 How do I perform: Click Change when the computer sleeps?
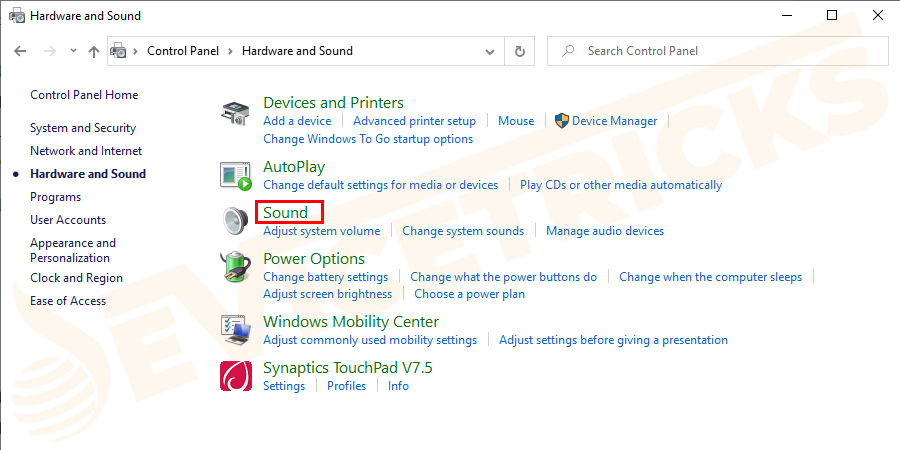(x=711, y=277)
